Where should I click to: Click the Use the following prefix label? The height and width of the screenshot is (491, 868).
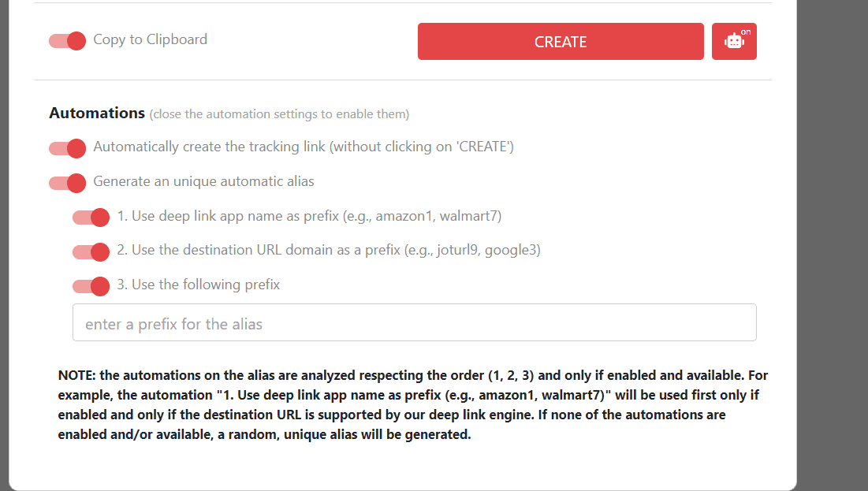pos(198,285)
